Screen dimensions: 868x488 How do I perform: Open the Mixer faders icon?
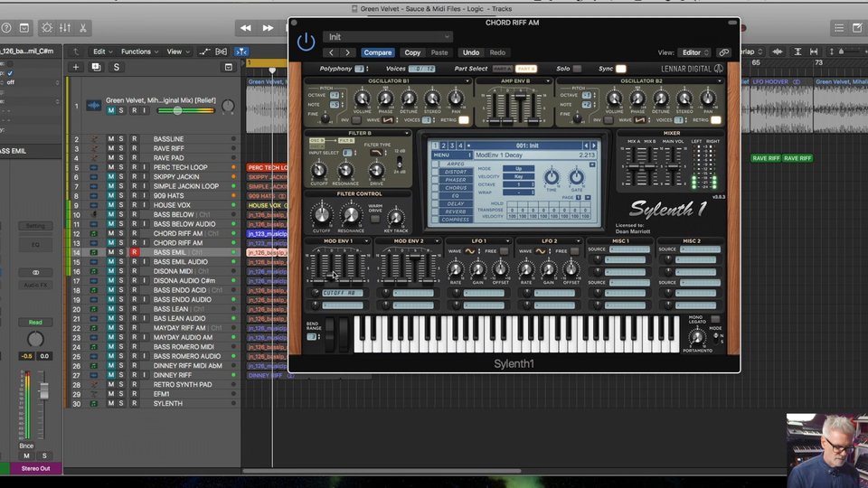[x=65, y=28]
